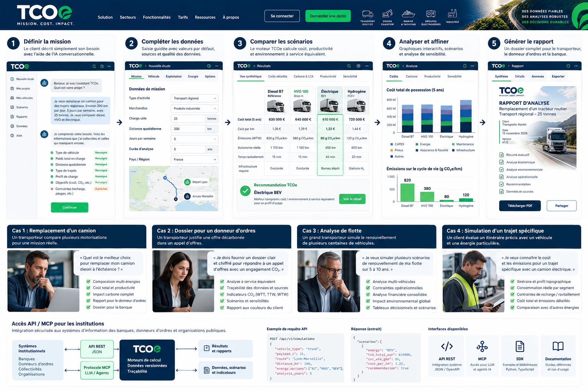
Task: Click the Résultats et rapports icon
Action: 207,348
